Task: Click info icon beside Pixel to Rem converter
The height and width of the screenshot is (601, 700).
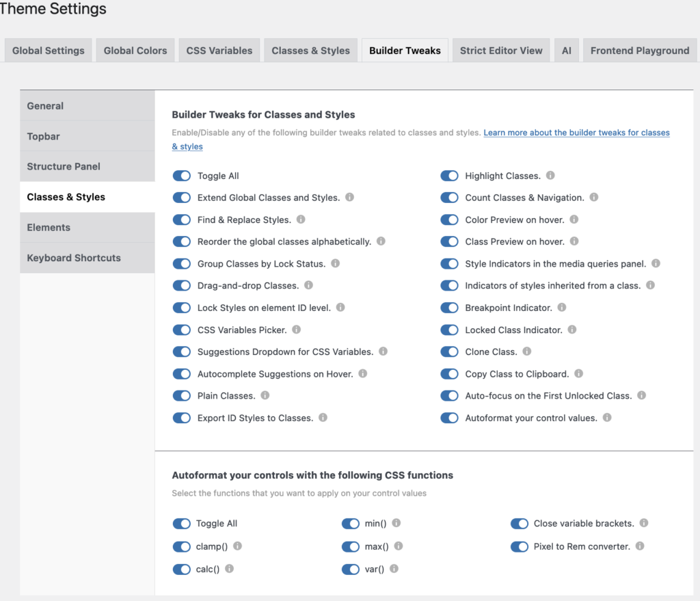Action: (x=640, y=546)
